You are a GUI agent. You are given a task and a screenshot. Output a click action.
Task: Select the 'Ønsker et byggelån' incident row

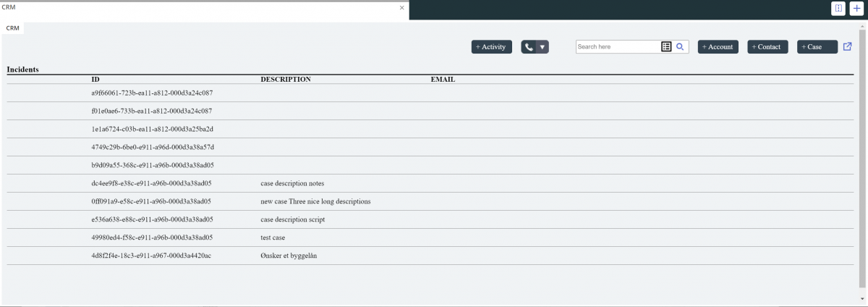pyautogui.click(x=289, y=256)
